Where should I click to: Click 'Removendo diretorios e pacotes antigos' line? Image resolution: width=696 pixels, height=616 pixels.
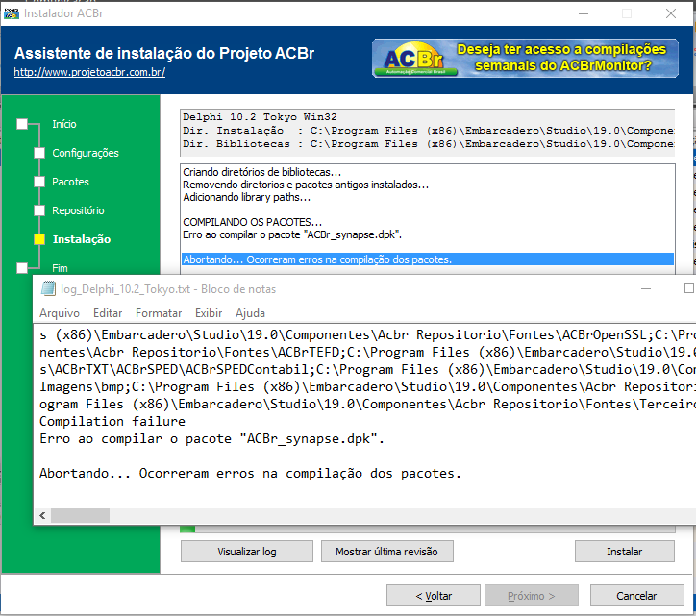coord(306,185)
